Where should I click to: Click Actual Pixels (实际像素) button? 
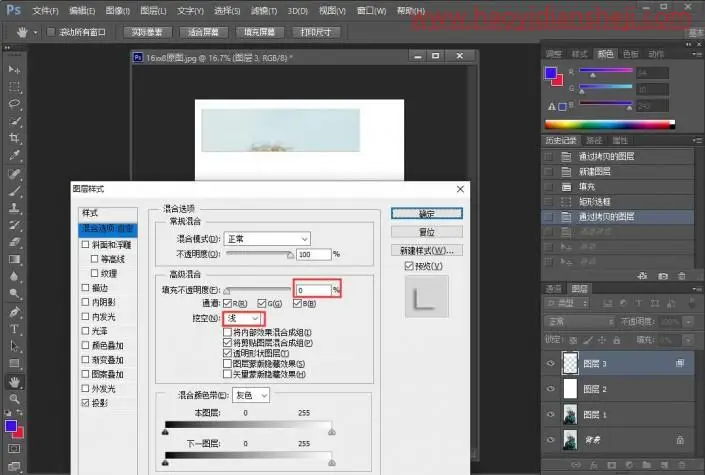(x=147, y=32)
